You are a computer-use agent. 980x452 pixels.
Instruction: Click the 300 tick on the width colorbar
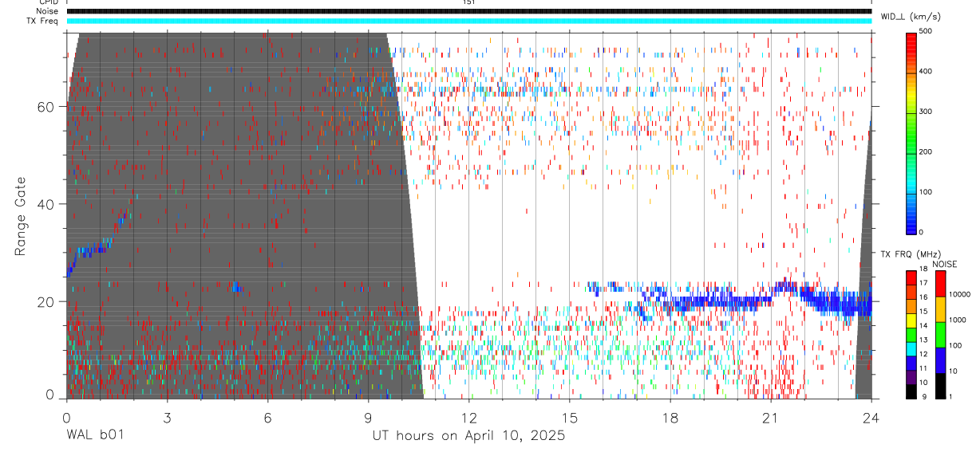pyautogui.click(x=926, y=112)
